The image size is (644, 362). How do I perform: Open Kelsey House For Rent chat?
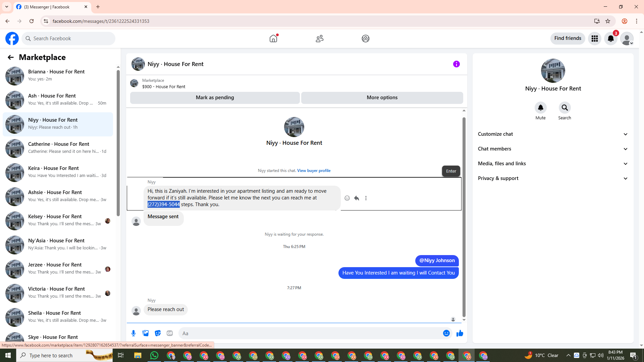point(58,221)
